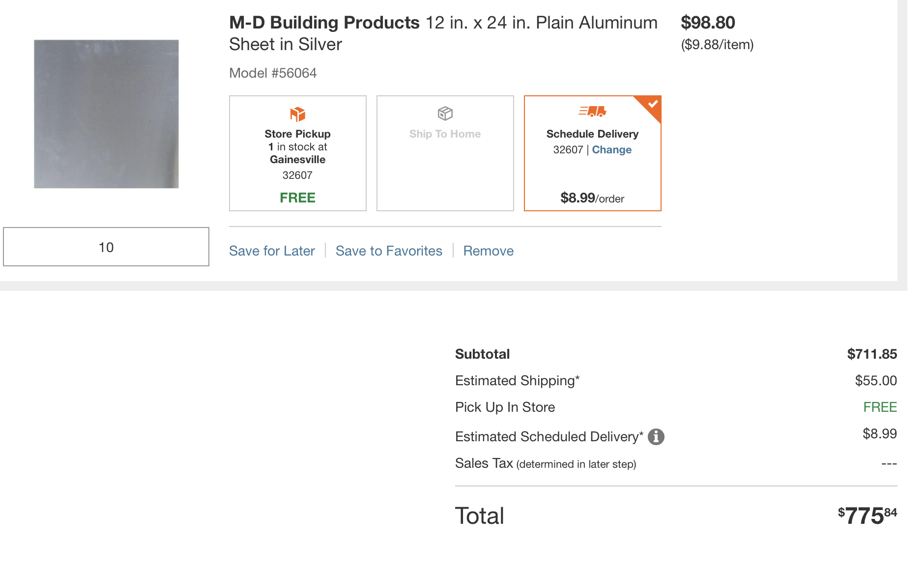Click the gray Ship To Home package icon

445,114
